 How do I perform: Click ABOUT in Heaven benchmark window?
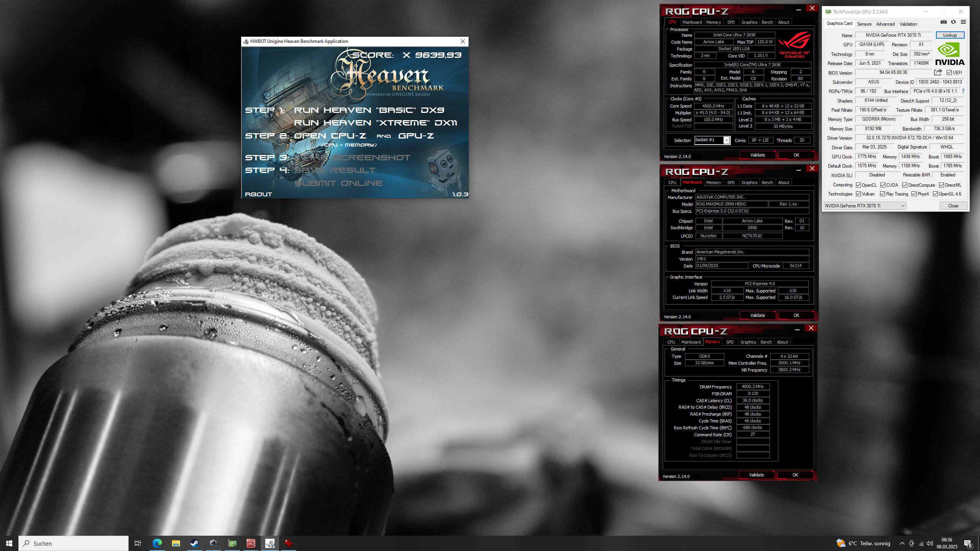pos(258,194)
